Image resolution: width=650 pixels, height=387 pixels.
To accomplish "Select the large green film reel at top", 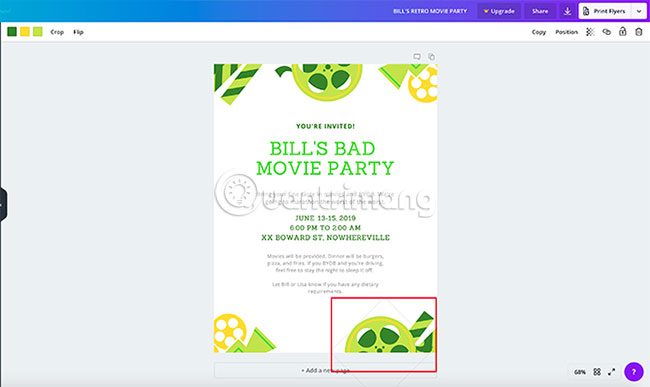I will coord(327,82).
